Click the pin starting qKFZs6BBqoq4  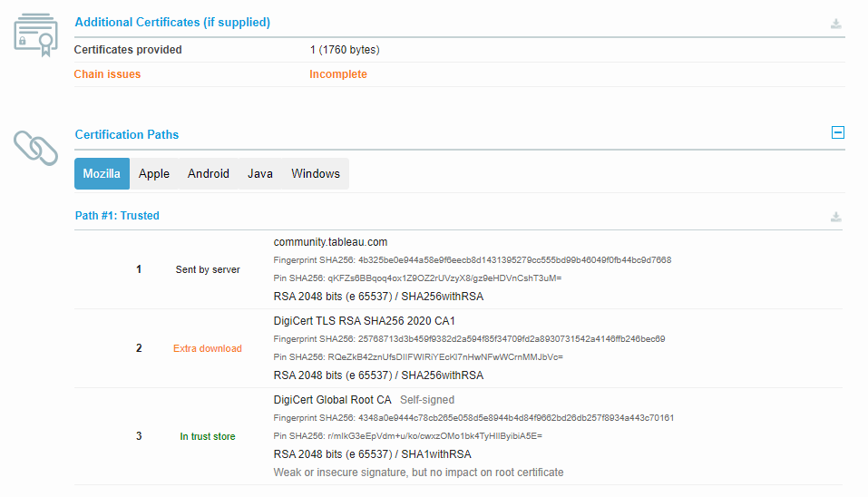(x=417, y=278)
